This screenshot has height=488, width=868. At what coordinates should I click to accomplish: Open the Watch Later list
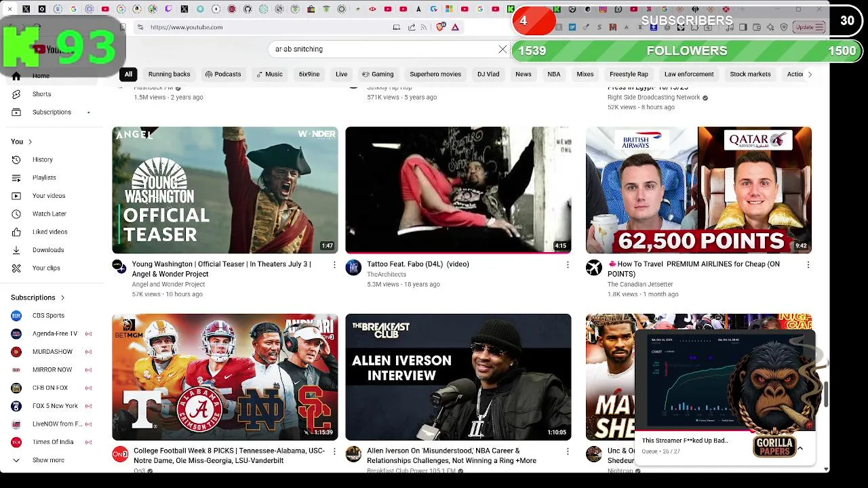click(x=52, y=213)
